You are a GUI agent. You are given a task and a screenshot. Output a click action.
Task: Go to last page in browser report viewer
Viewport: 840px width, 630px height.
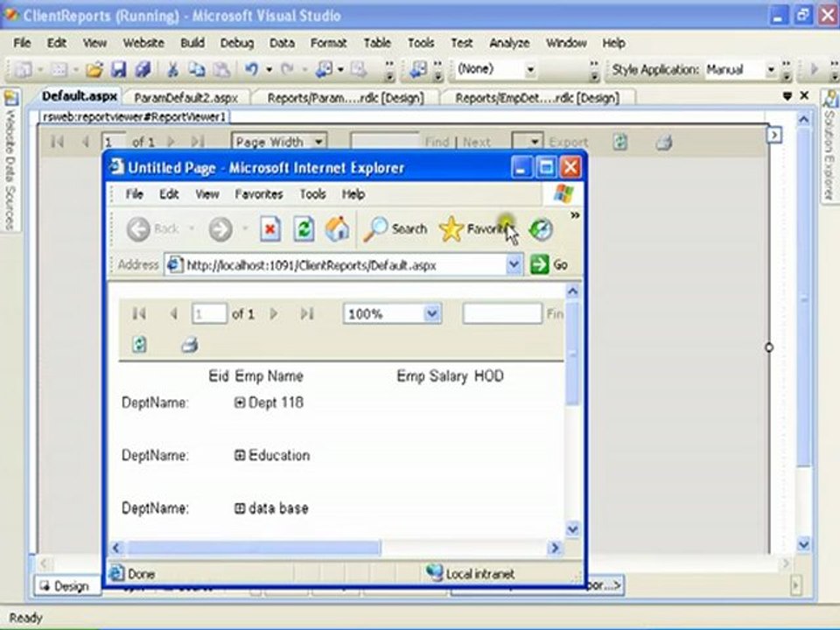(307, 313)
